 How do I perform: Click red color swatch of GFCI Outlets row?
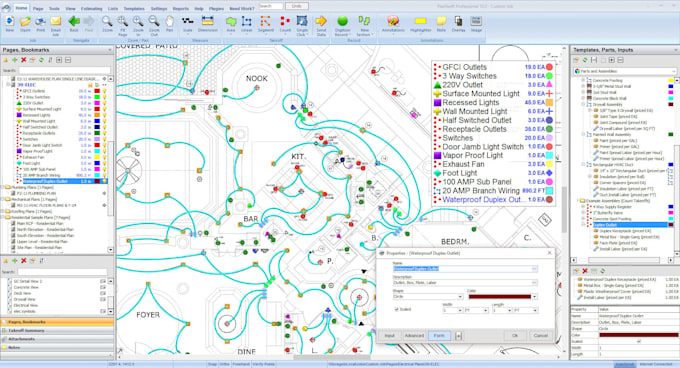[x=97, y=91]
